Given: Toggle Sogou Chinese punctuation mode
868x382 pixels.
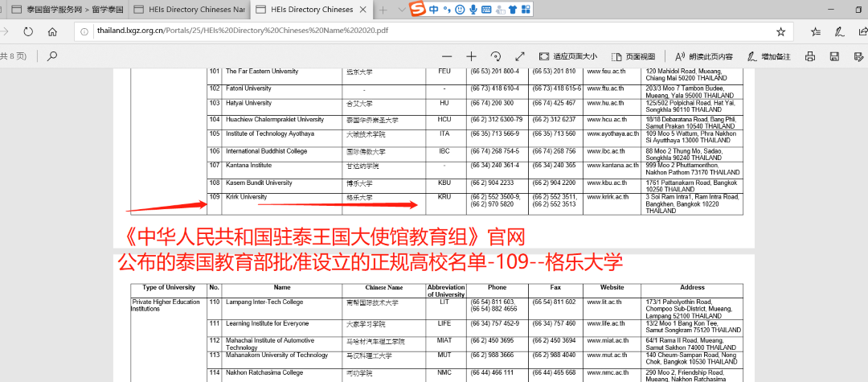Looking at the screenshot, I should pyautogui.click(x=448, y=9).
